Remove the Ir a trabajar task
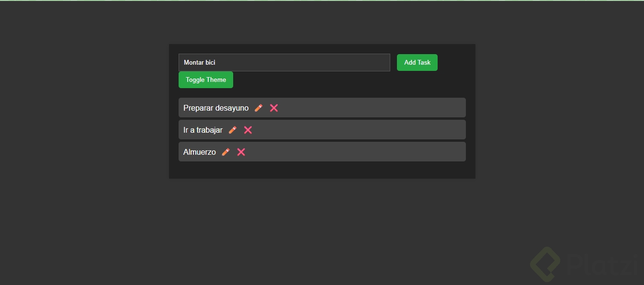Screen dimensions: 644x285 click(x=248, y=130)
